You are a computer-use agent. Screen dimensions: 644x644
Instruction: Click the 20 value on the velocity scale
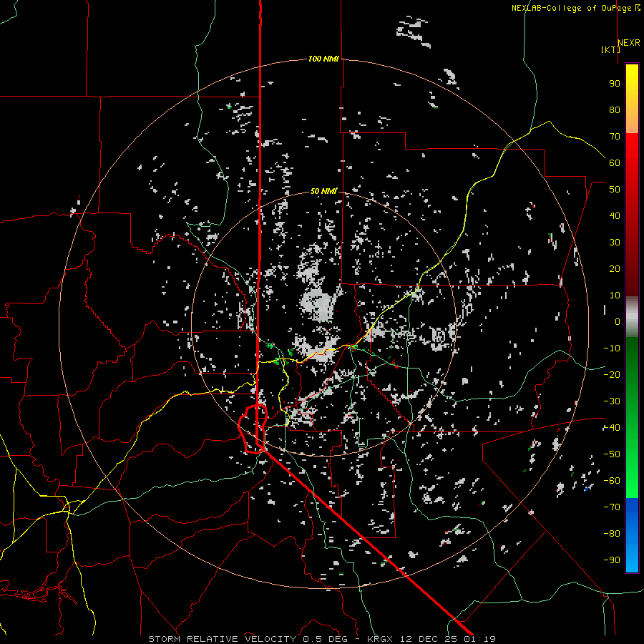[x=615, y=268]
